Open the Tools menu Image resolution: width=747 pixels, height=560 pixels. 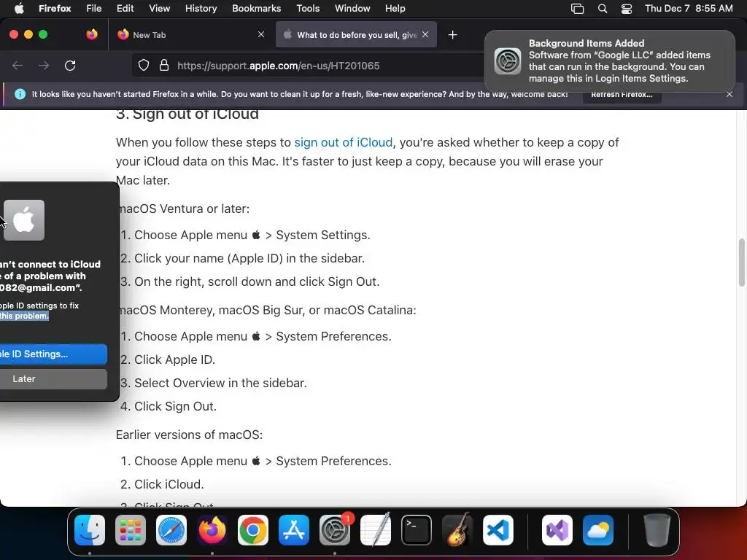click(x=308, y=9)
